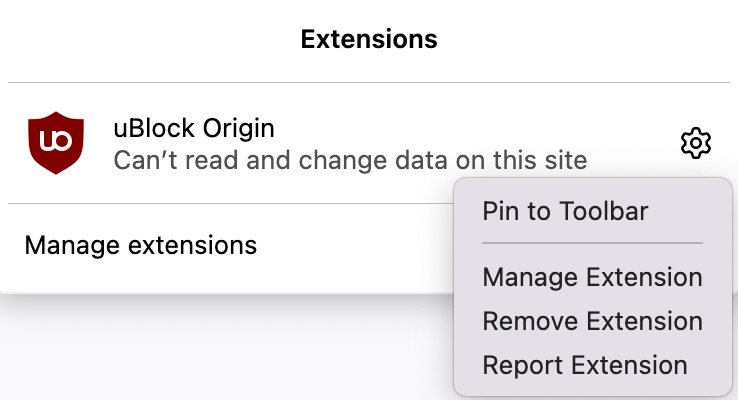Click the Extensions panel title

point(369,39)
